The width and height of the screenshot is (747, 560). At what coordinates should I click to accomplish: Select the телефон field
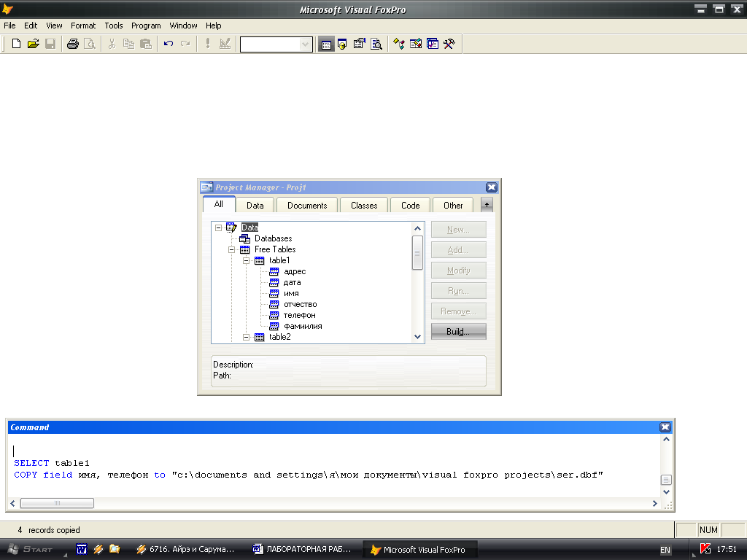pyautogui.click(x=299, y=315)
